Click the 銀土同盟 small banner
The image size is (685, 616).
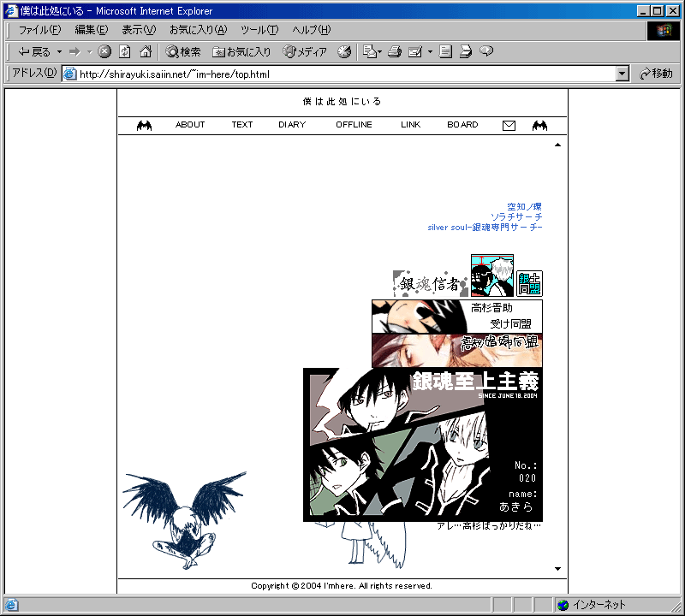click(x=529, y=284)
